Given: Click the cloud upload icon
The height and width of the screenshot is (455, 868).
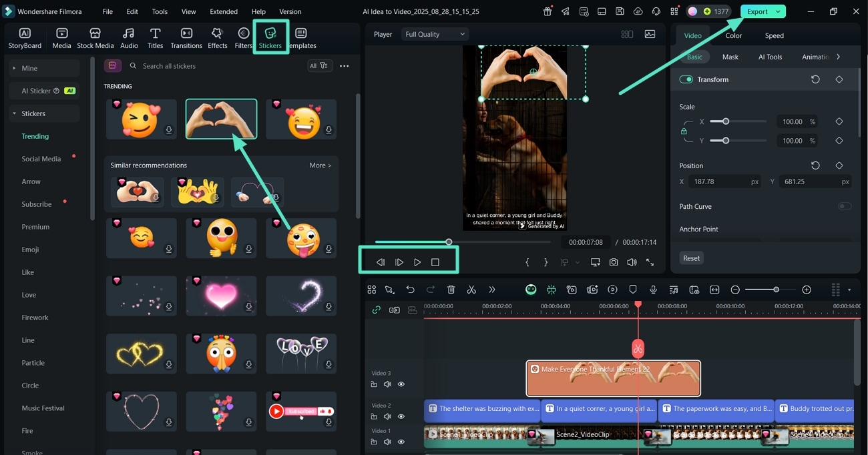Looking at the screenshot, I should click(x=638, y=11).
